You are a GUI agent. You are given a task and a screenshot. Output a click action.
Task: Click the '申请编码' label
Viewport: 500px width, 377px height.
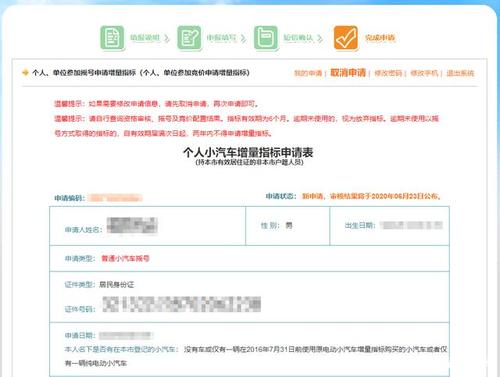[x=70, y=198]
